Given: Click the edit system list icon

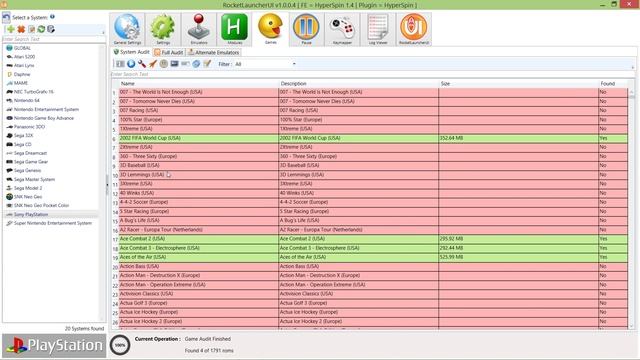Looking at the screenshot, I should click(31, 29).
